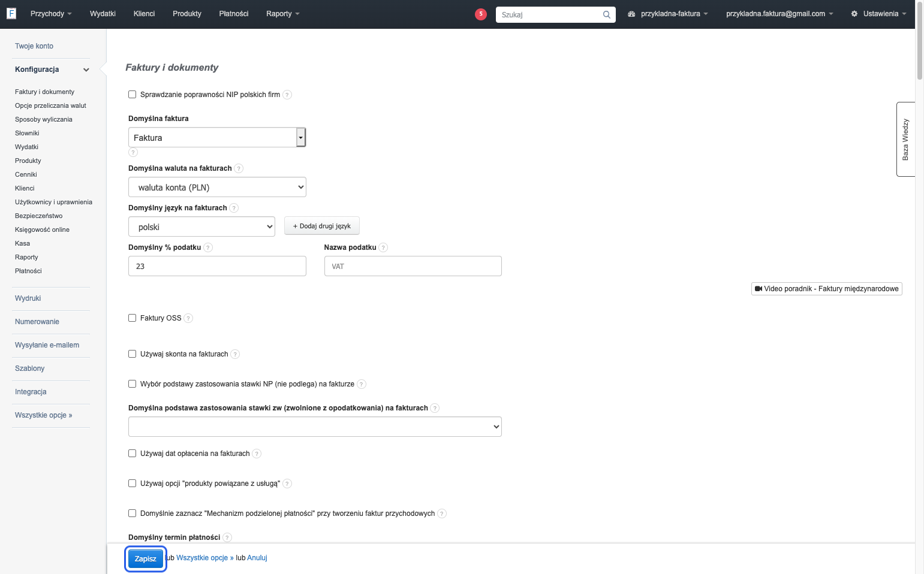Viewport: 924px width, 574px height.
Task: Focus the Domyślny % podatku input field
Action: pos(217,266)
